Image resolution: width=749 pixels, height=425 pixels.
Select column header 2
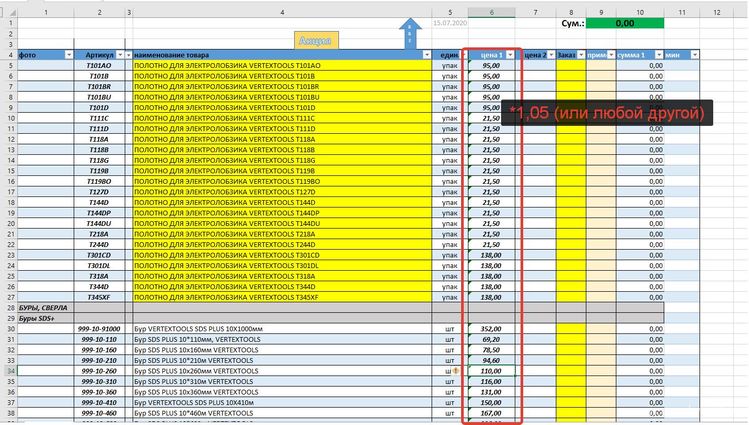tap(99, 12)
